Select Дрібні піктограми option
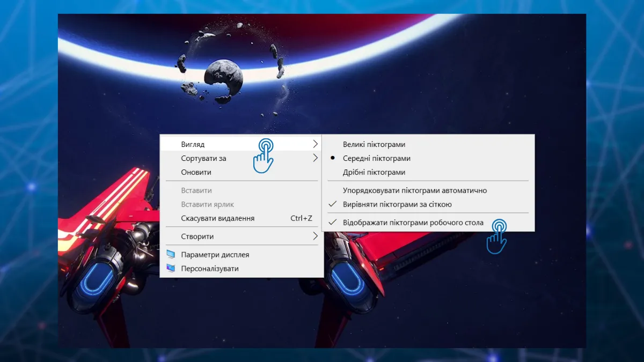 (428, 172)
